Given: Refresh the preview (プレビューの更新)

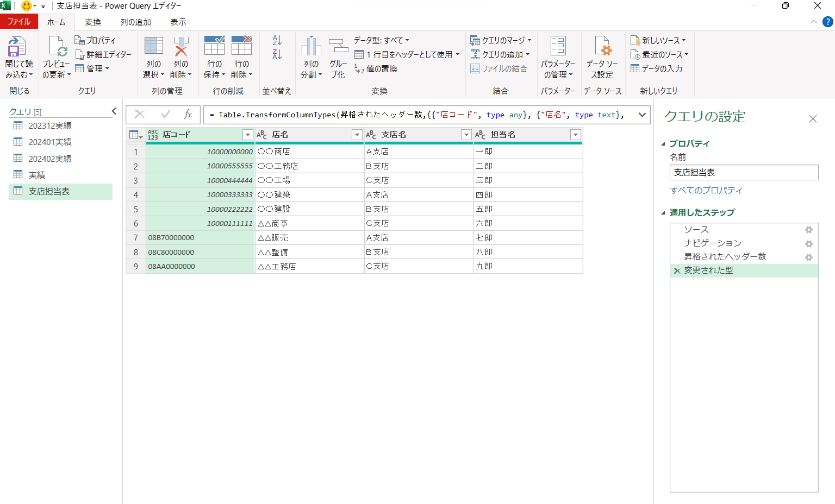Looking at the screenshot, I should click(57, 58).
